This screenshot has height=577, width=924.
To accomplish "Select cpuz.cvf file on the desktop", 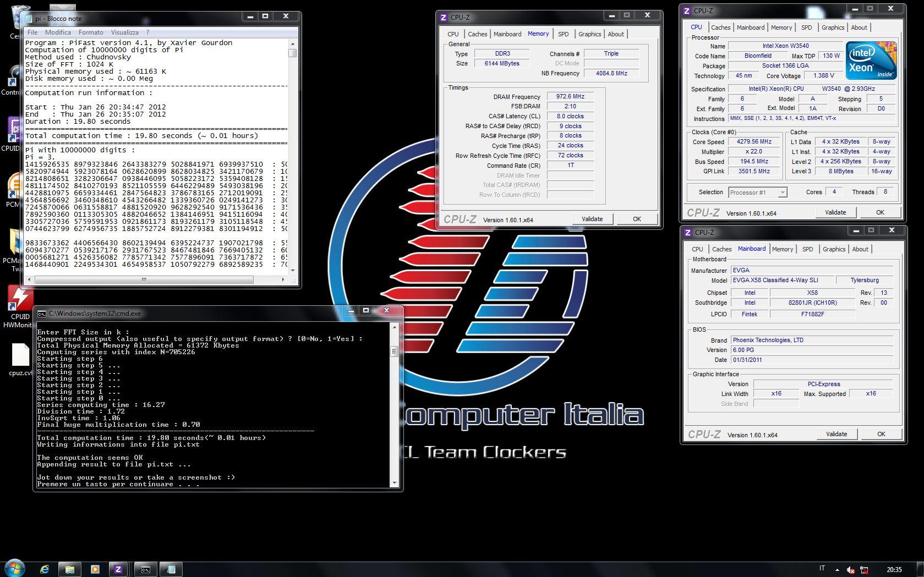I will 20,360.
